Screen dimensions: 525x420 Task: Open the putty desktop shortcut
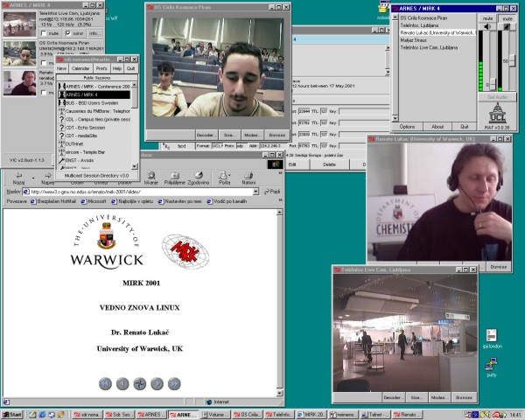[491, 363]
